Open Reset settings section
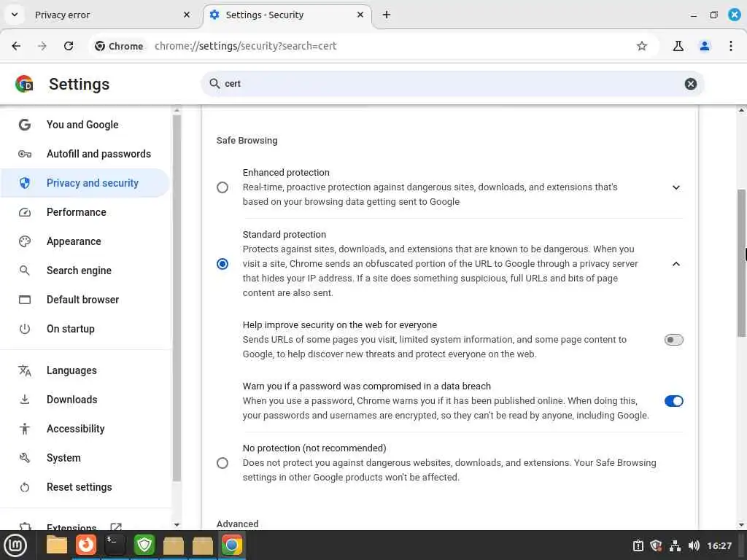747x560 pixels. pos(85,487)
